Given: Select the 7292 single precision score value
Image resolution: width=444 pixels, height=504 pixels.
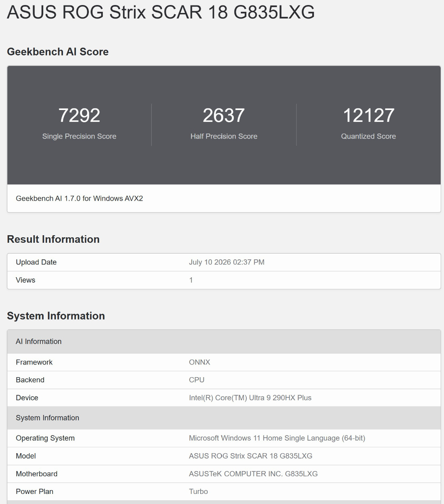Looking at the screenshot, I should [79, 115].
